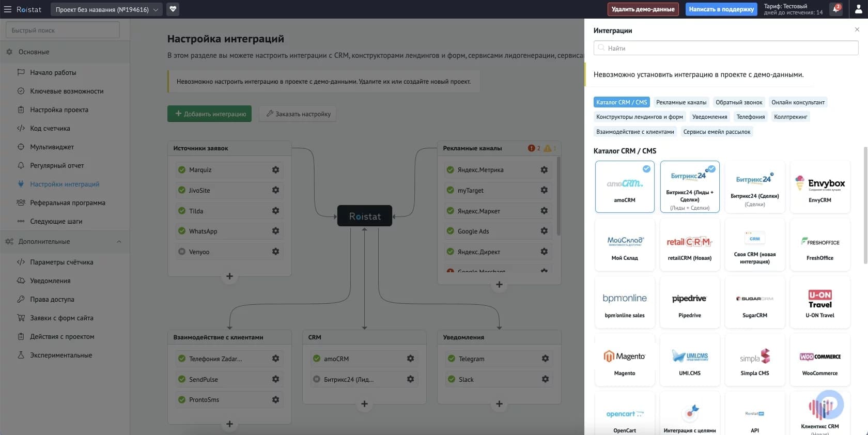Select the Коллтрекинг category tab
This screenshot has height=435, width=868.
(791, 117)
